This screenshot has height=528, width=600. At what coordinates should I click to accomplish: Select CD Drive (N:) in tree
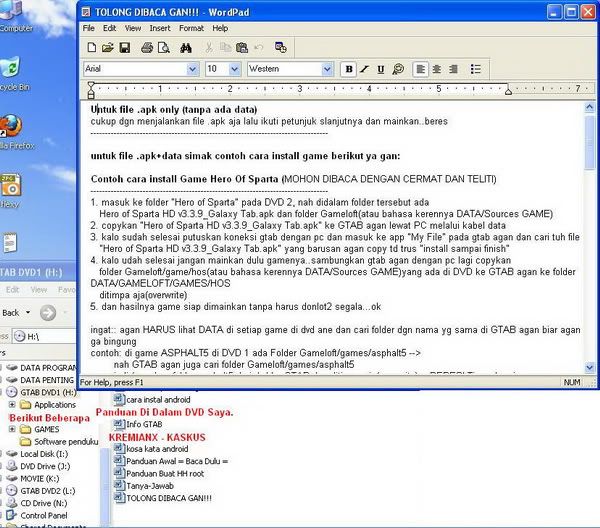pos(37,503)
